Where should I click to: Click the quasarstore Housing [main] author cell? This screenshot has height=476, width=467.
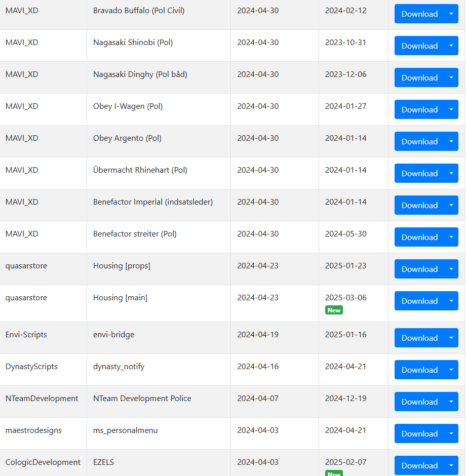[43, 303]
